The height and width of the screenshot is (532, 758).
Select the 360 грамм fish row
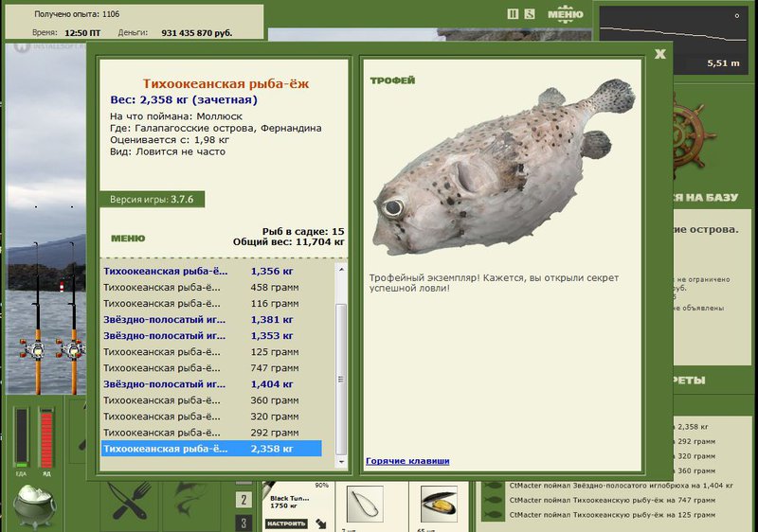tap(211, 400)
